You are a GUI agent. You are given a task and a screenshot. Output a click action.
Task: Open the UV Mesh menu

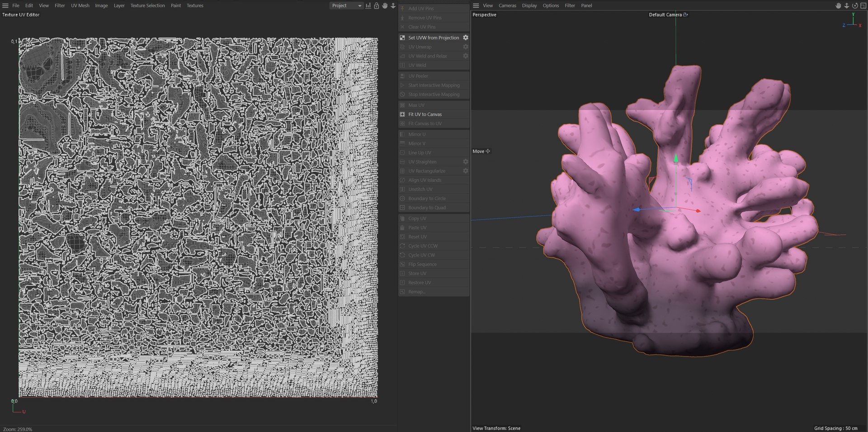[x=80, y=5]
